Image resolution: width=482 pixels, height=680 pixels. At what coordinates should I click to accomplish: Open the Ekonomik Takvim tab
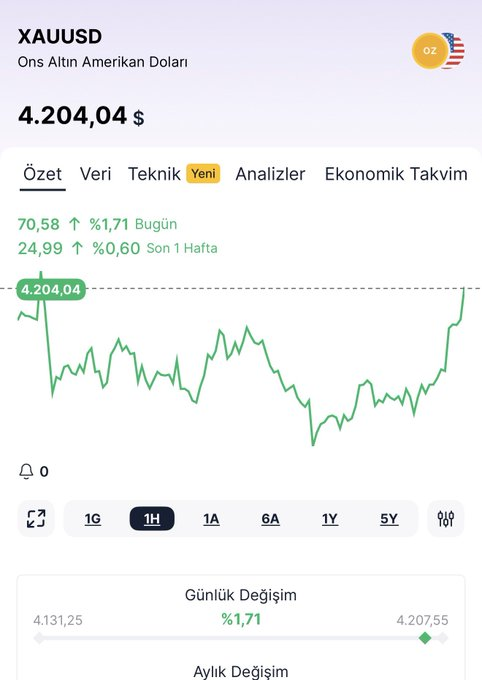tap(396, 174)
